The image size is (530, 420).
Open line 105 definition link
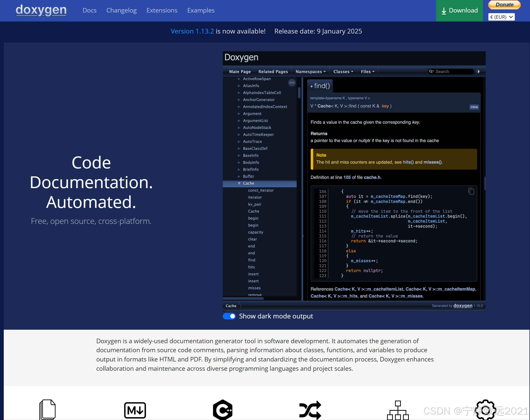pos(347,177)
